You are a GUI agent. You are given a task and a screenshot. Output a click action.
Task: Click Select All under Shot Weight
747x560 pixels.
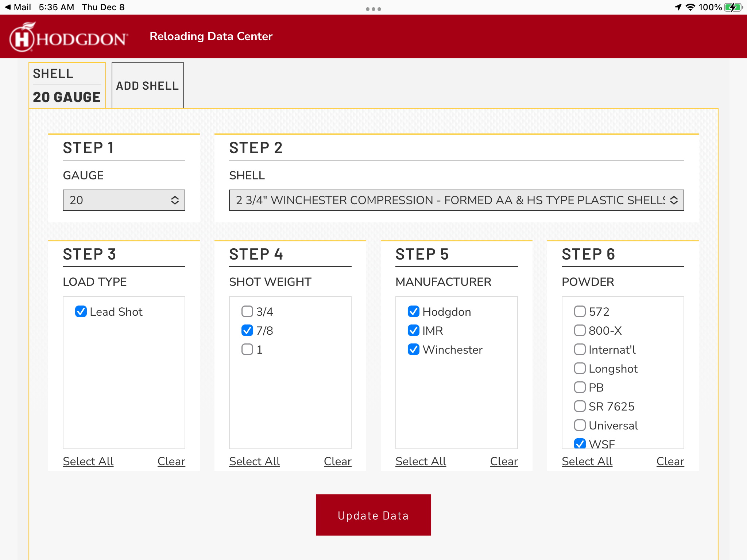[254, 461]
